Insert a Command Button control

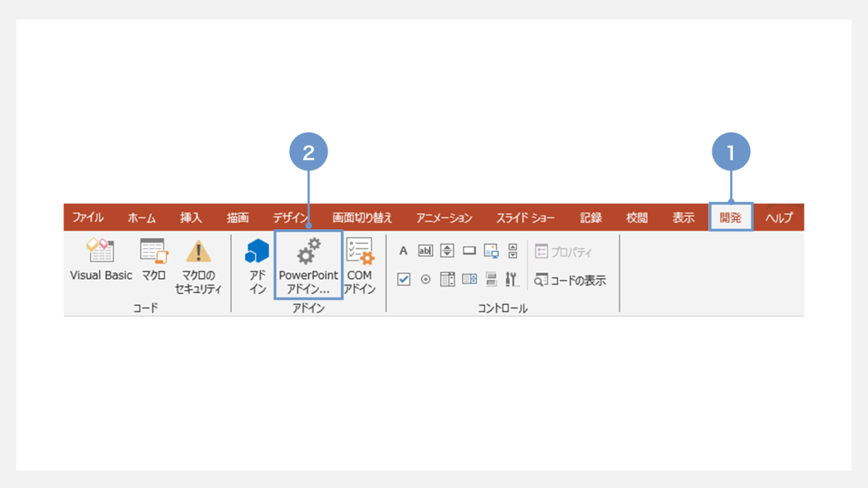pyautogui.click(x=469, y=251)
